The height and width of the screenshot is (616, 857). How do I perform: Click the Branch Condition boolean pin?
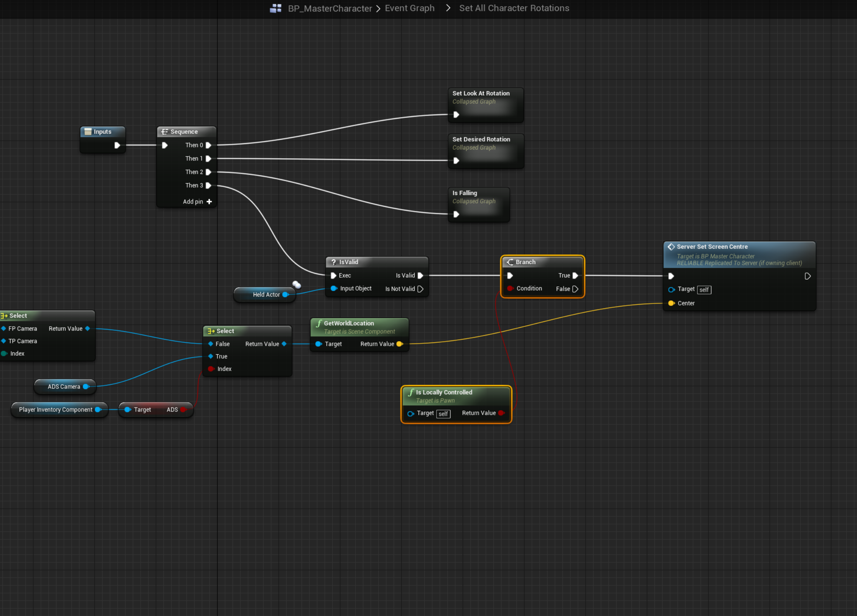click(x=510, y=289)
